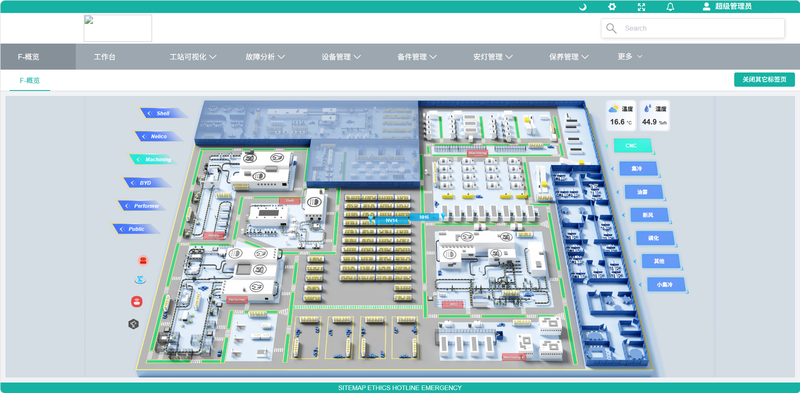Screen dimensions: 800x393
Task: Expand the 工站可视化 dropdown menu
Action: coord(193,57)
